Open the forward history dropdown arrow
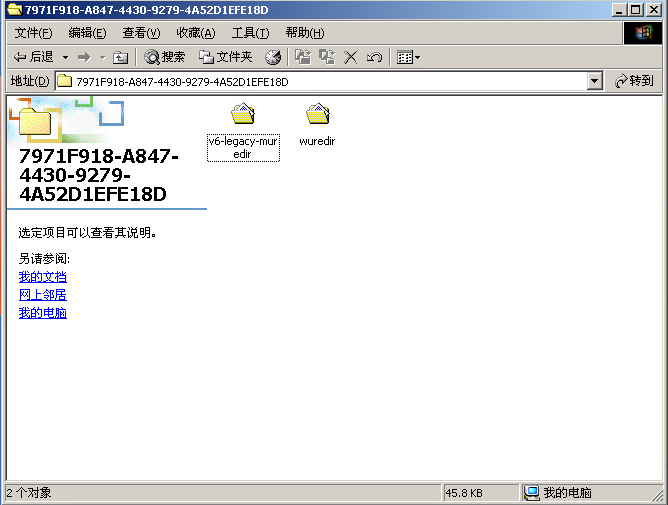Viewport: 668px width, 505px height. (x=102, y=57)
